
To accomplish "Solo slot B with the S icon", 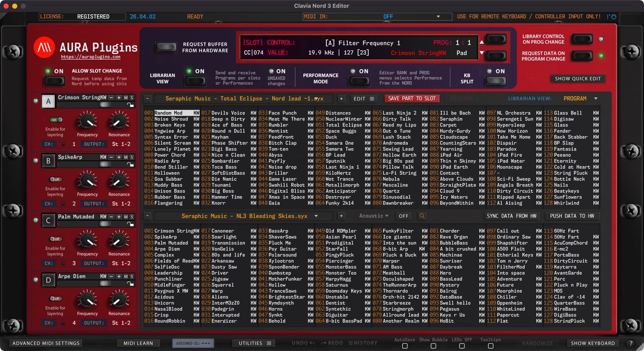I will click(x=132, y=157).
